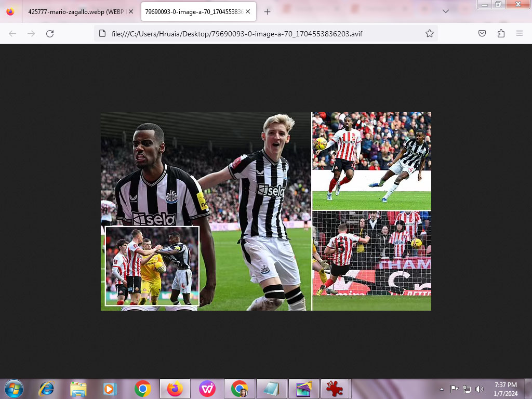
Task: Open the volume speaker icon in tray
Action: click(479, 389)
